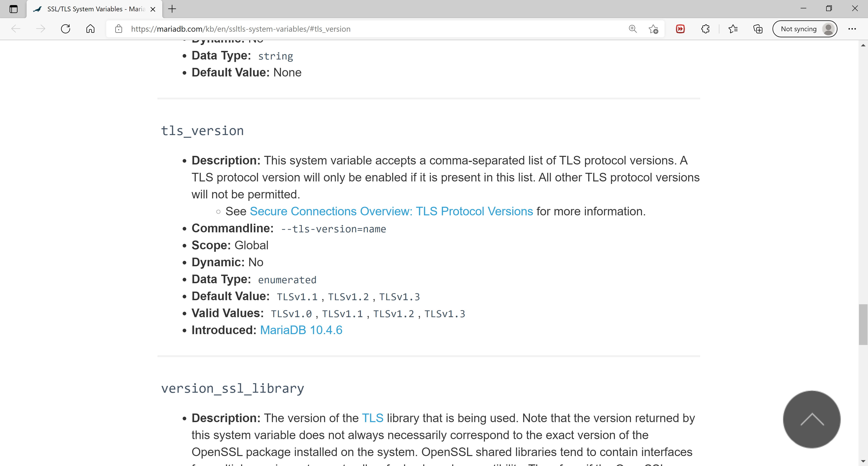
Task: Follow the MariaDB 10.4.6 link
Action: click(301, 330)
